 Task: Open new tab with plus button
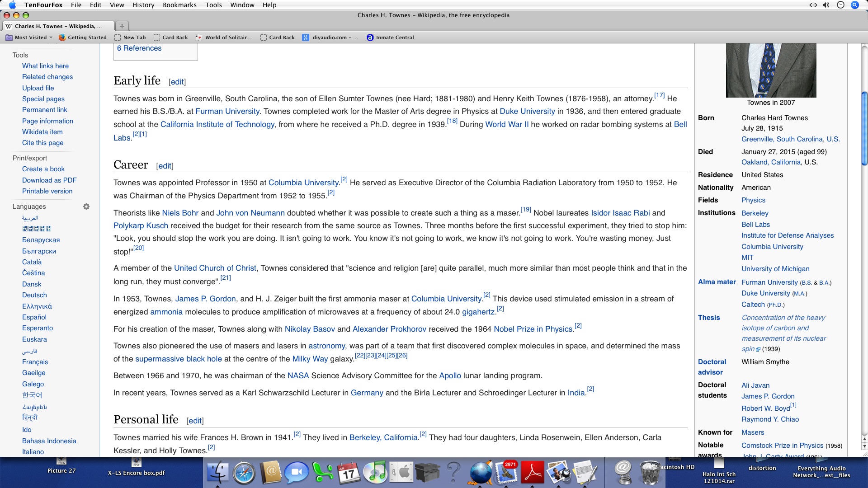(x=122, y=26)
